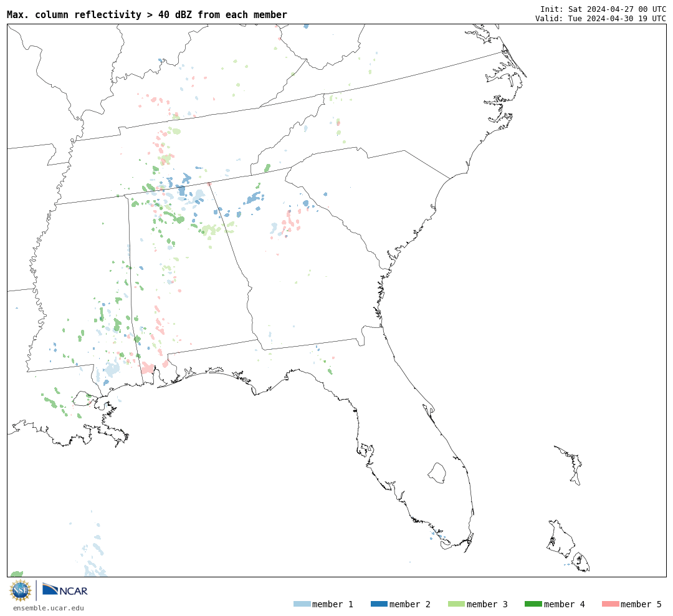The image size is (673, 616).
Task: Click the map title about max column reflectivity
Action: click(x=147, y=14)
